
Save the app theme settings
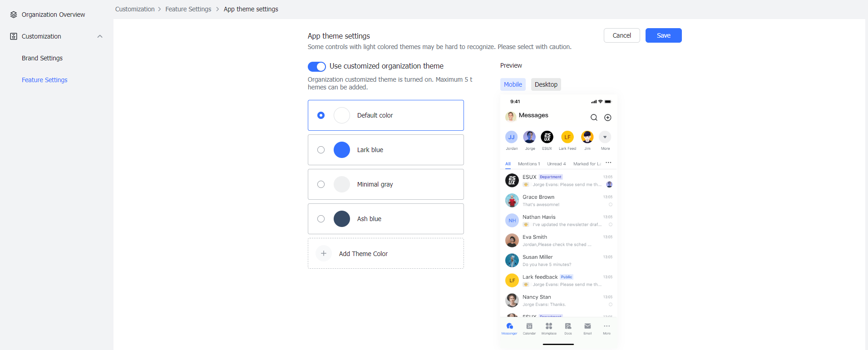click(x=664, y=35)
